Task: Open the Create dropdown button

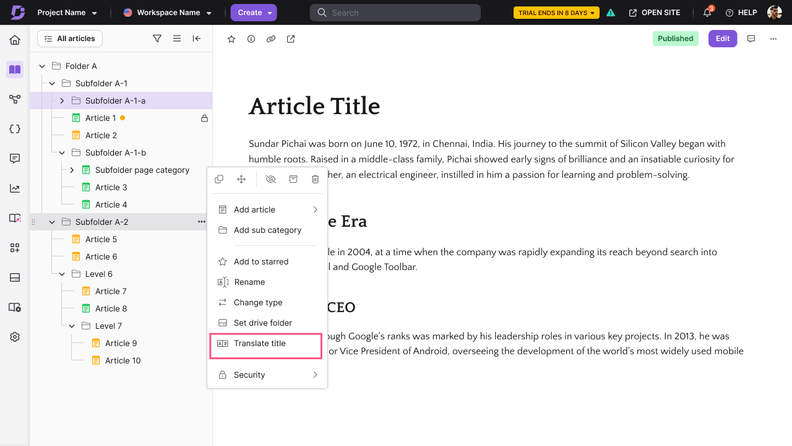Action: tap(254, 13)
